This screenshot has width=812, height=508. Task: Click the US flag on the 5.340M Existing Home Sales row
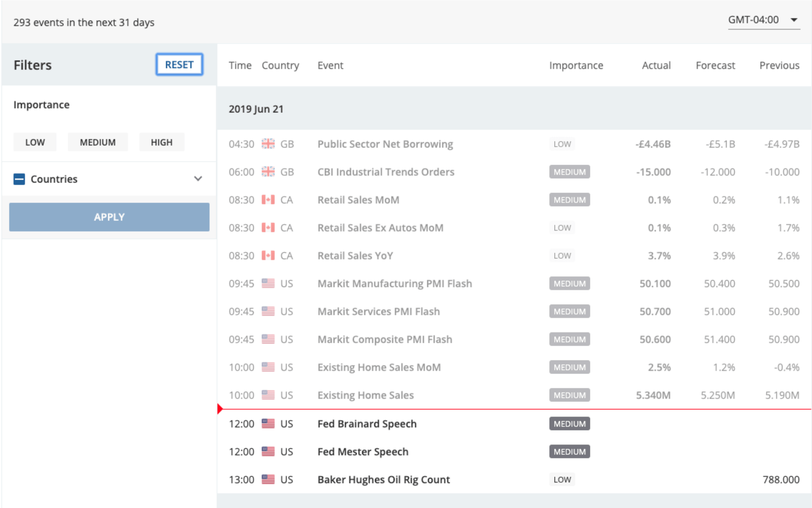[268, 395]
